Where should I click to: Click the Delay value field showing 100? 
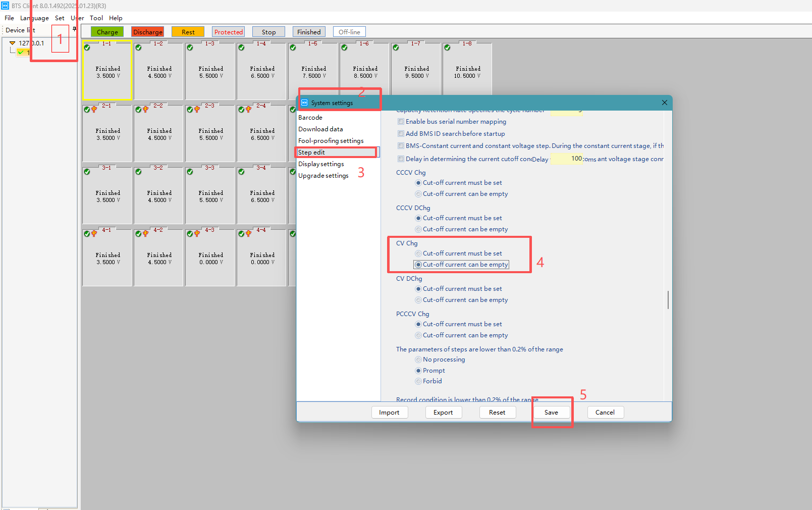click(567, 159)
